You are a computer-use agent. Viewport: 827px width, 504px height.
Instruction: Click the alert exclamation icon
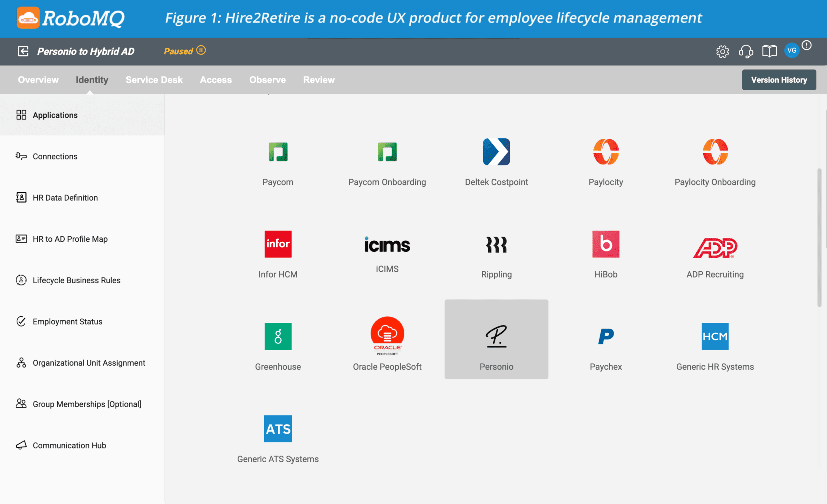(806, 45)
